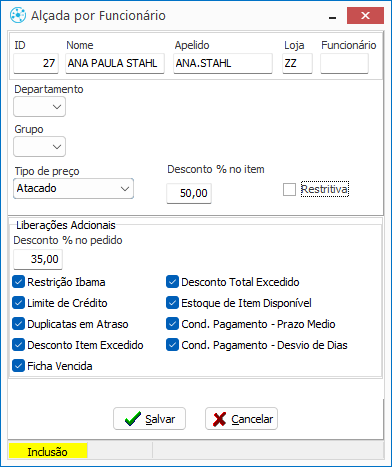The image size is (392, 467).
Task: Disable Duplicatas em Atraso option
Action: 18,324
